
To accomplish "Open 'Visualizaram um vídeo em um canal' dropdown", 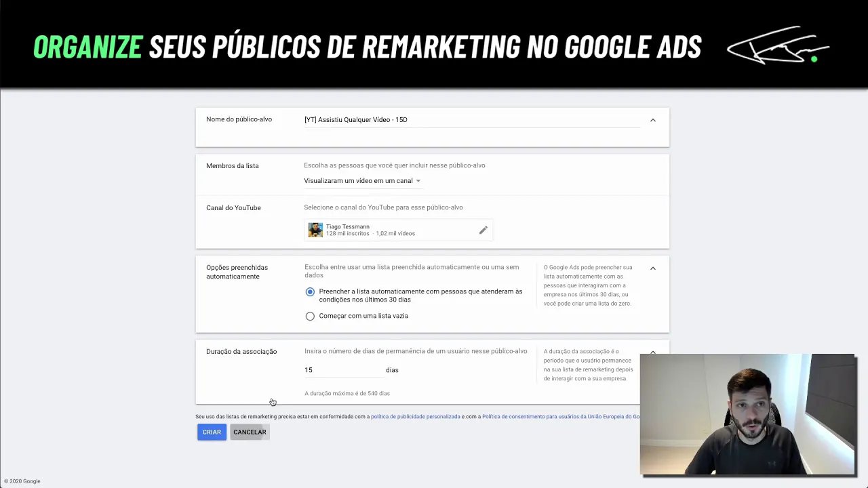I will [362, 181].
